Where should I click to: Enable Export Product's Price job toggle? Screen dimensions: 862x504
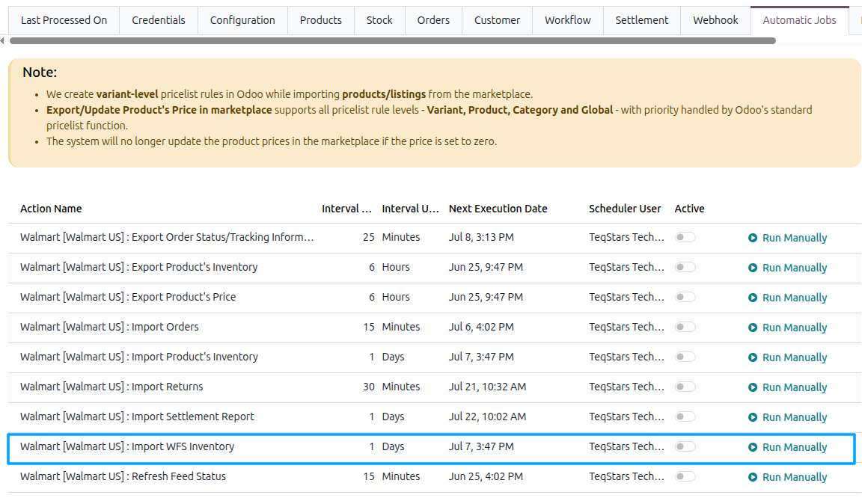point(685,297)
